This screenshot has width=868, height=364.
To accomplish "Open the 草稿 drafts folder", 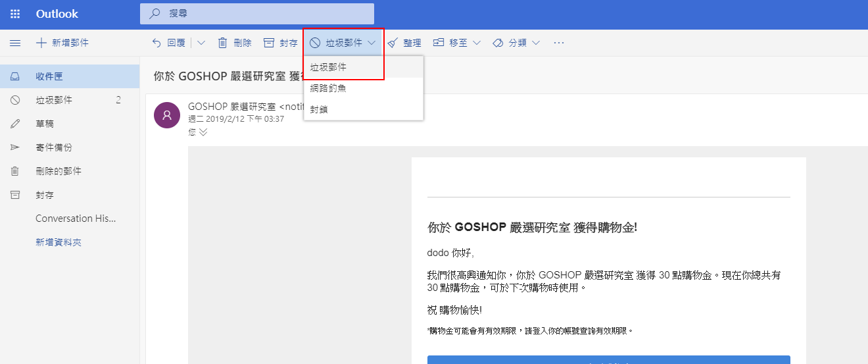I will coord(70,124).
